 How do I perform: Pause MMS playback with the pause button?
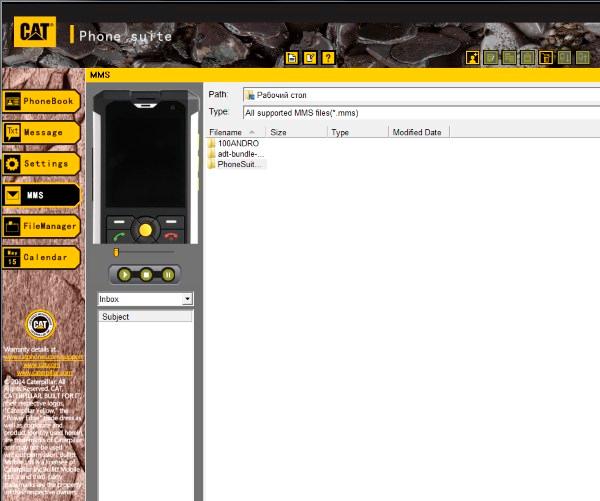click(168, 274)
